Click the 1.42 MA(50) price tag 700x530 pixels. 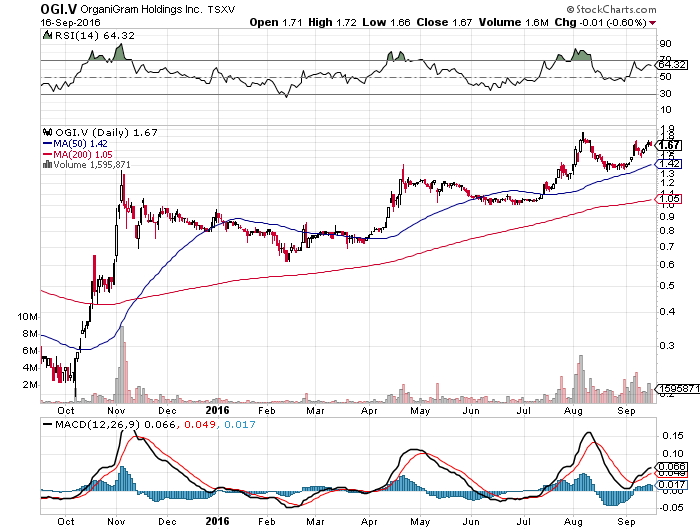coord(669,163)
